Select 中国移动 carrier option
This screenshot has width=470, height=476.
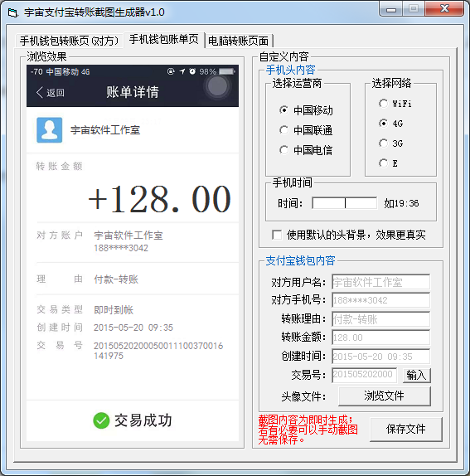[x=306, y=110]
